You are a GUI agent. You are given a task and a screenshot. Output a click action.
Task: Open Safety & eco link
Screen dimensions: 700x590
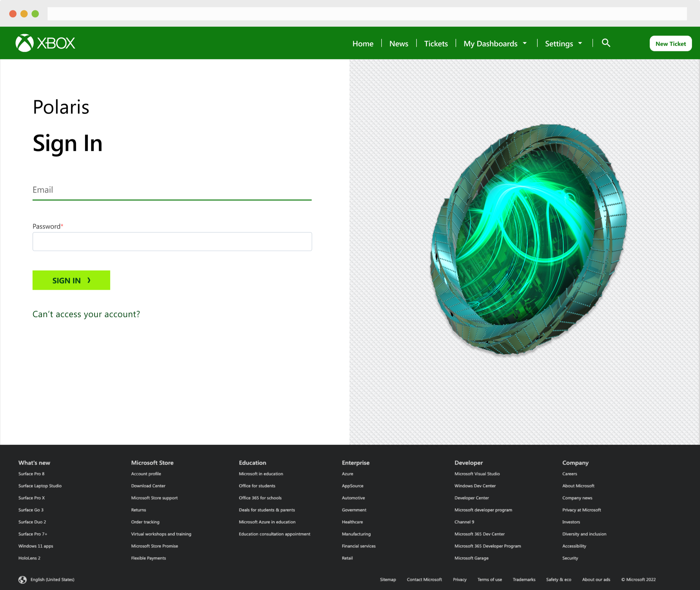pos(559,580)
